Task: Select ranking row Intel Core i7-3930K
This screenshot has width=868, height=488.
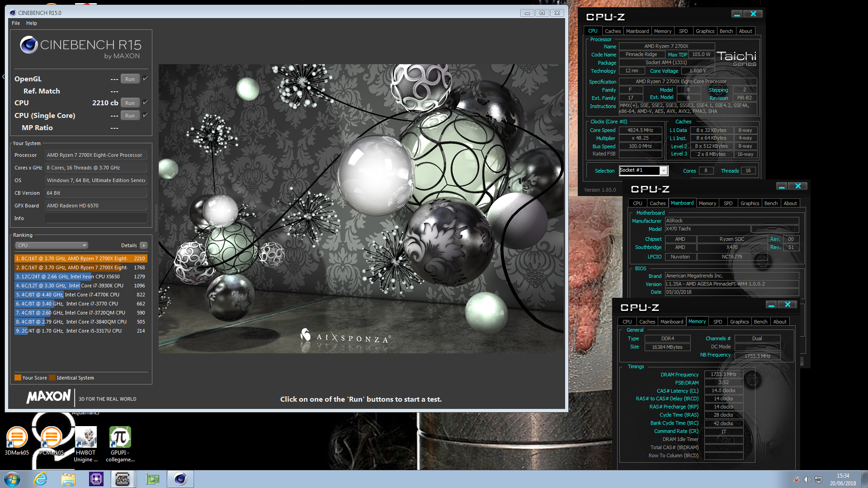Action: tap(81, 286)
